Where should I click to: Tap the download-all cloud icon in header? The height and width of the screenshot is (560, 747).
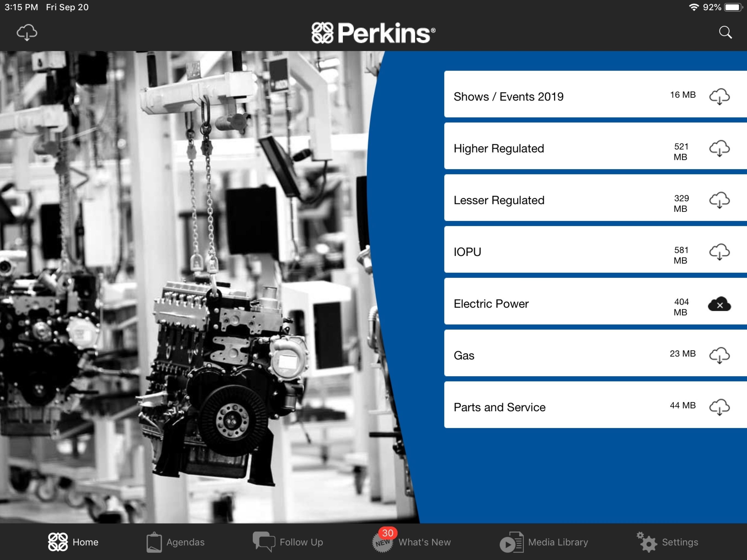27,33
